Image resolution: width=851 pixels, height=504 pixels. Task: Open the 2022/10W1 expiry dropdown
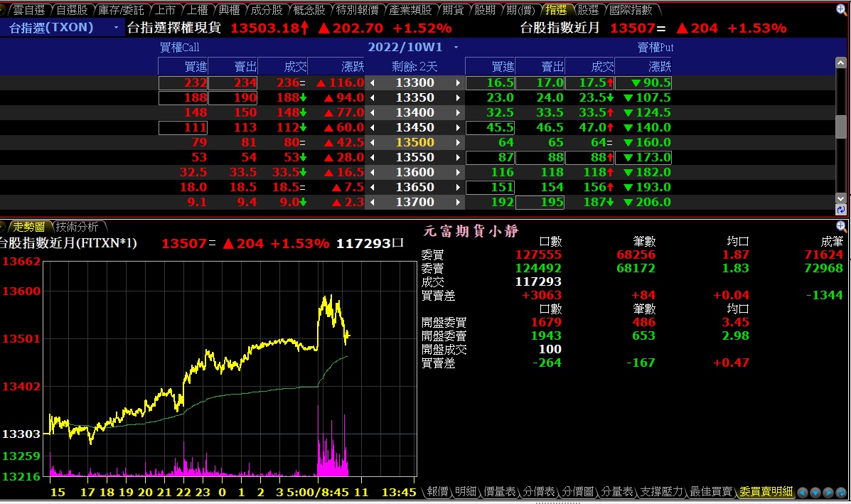[x=456, y=48]
